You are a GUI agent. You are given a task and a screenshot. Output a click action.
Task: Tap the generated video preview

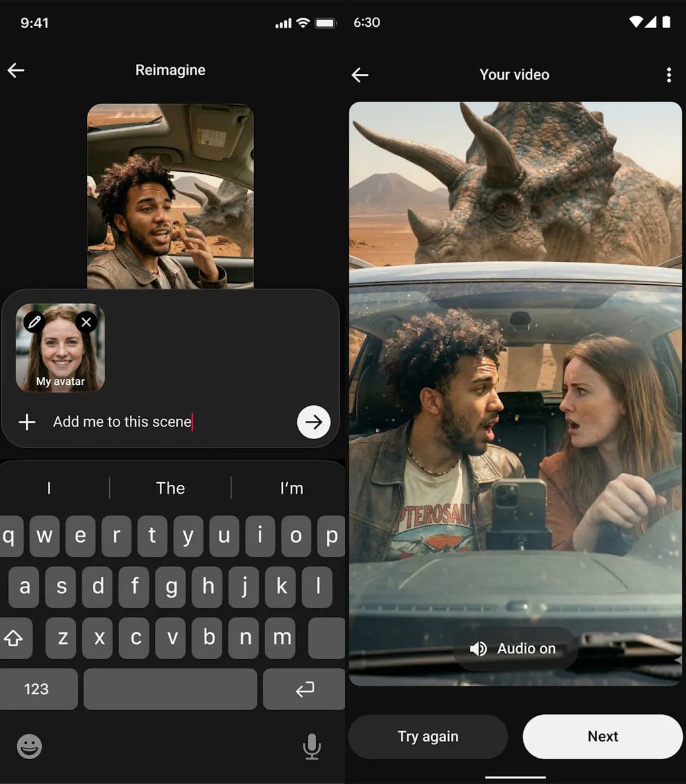(x=515, y=393)
